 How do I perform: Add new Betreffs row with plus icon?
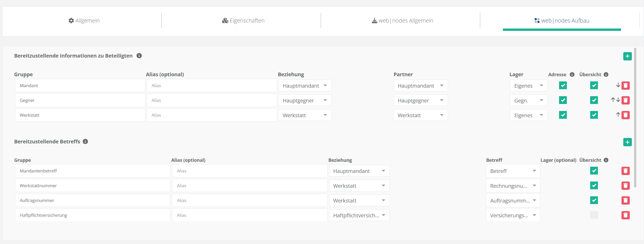click(x=627, y=142)
